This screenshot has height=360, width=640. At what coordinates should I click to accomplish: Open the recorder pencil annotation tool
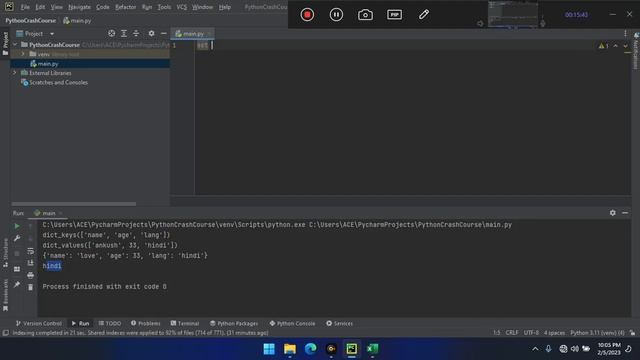[424, 15]
